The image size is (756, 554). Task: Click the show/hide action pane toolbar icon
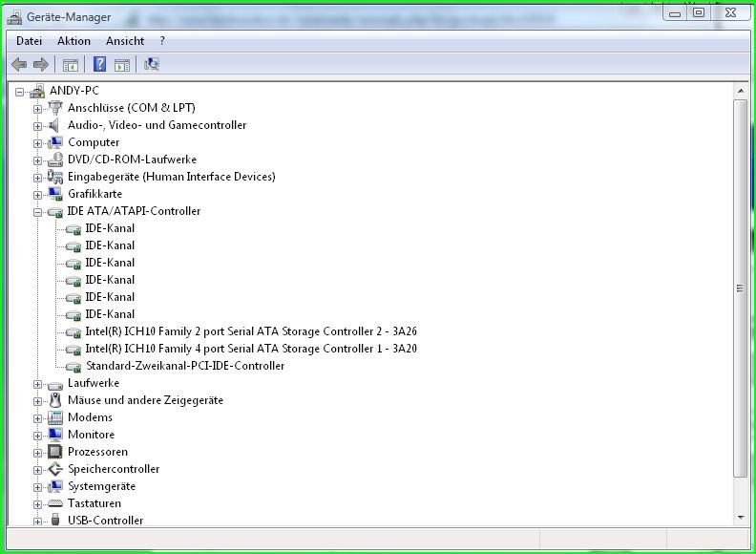(122, 65)
